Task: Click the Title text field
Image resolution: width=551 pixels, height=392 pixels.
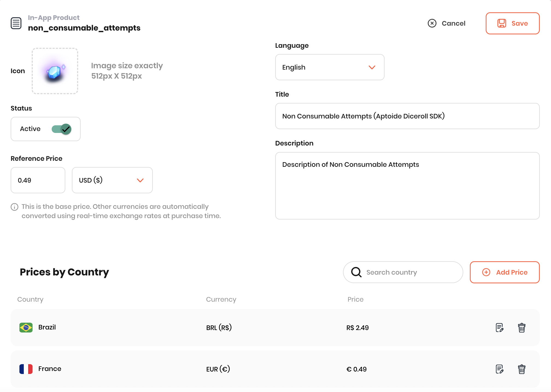Action: tap(407, 116)
